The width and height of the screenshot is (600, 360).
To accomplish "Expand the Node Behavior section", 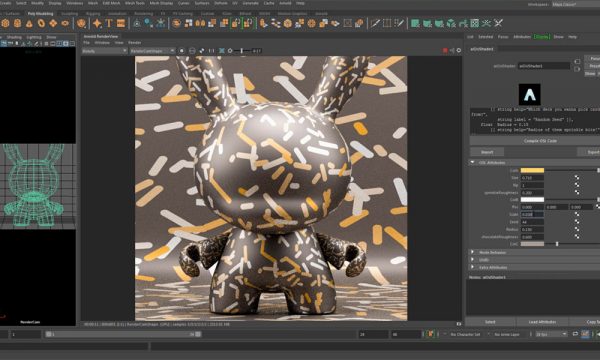I will pos(472,252).
